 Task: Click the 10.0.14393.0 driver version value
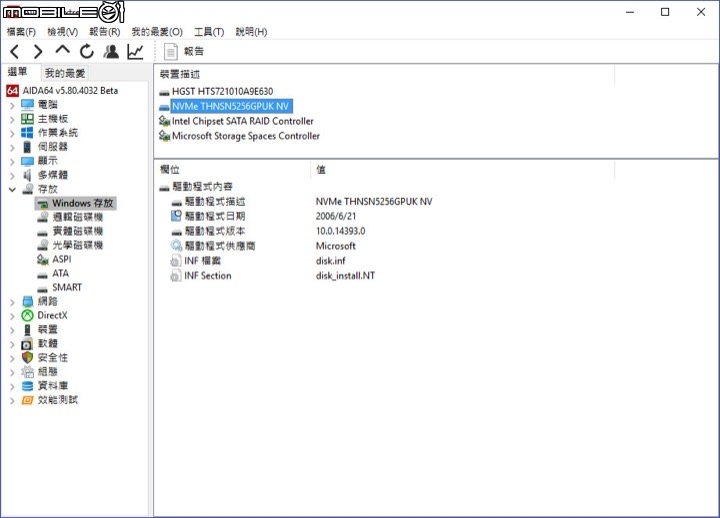(340, 231)
